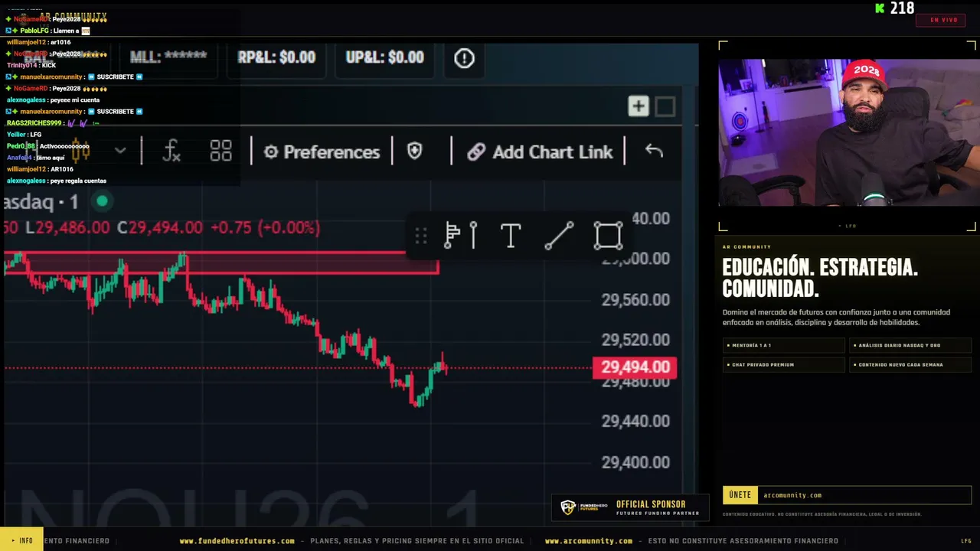
Task: Open arcomunnity.com link beside ÚNETE
Action: [792, 495]
